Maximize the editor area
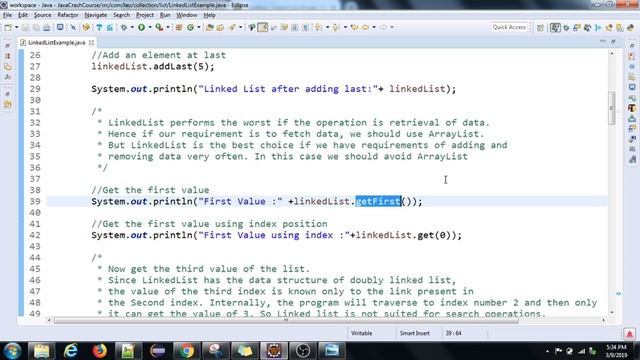640x360 pixels. pos(613,41)
